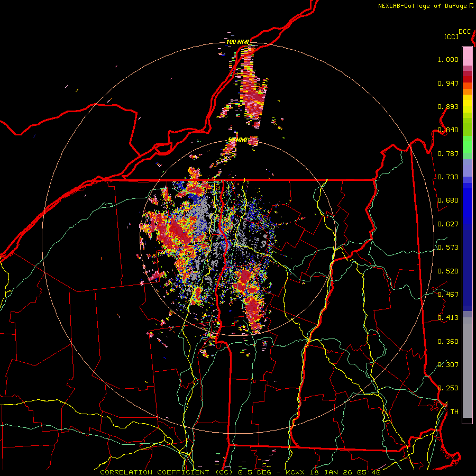Click the [CC] units label

(x=451, y=36)
